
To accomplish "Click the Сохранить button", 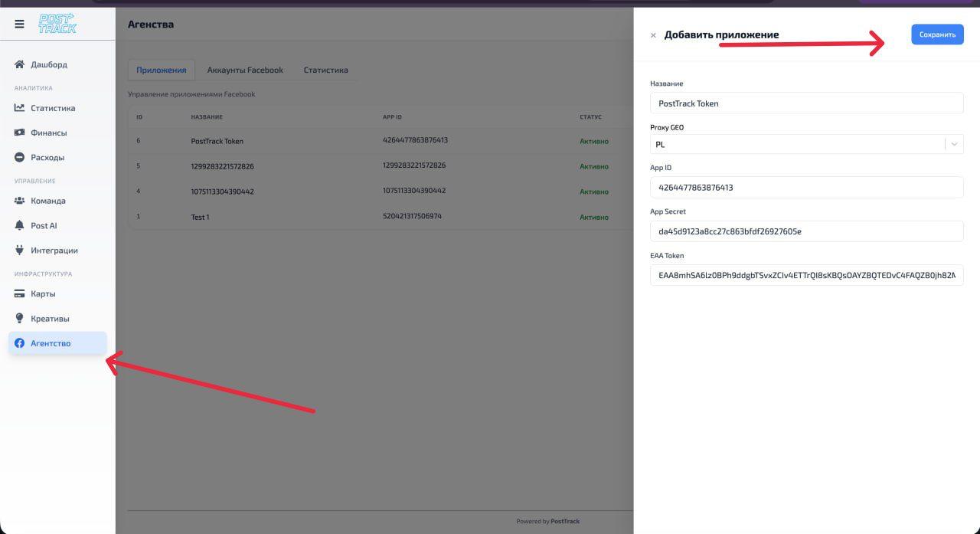I will (x=937, y=34).
